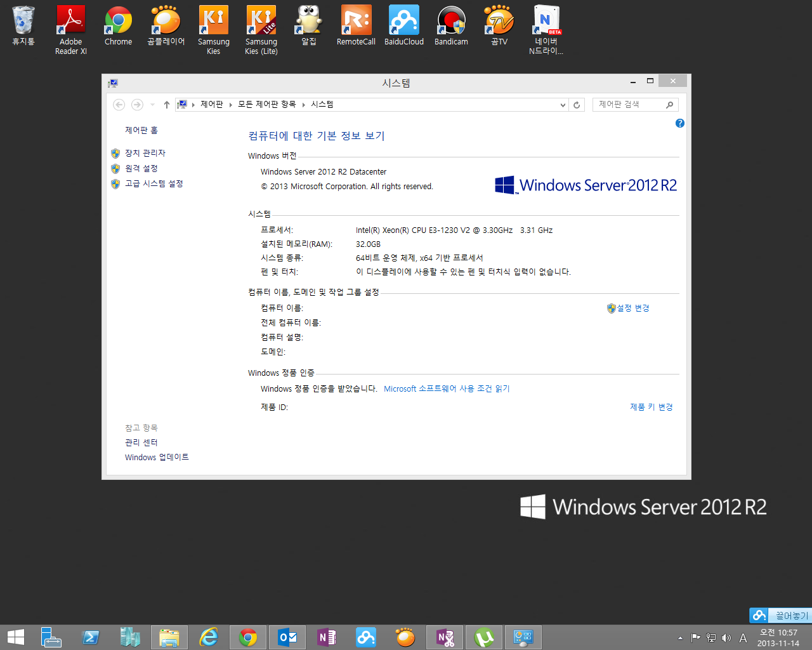The image size is (812, 650).
Task: Open the Recycle Bin desktop icon
Action: [x=23, y=27]
